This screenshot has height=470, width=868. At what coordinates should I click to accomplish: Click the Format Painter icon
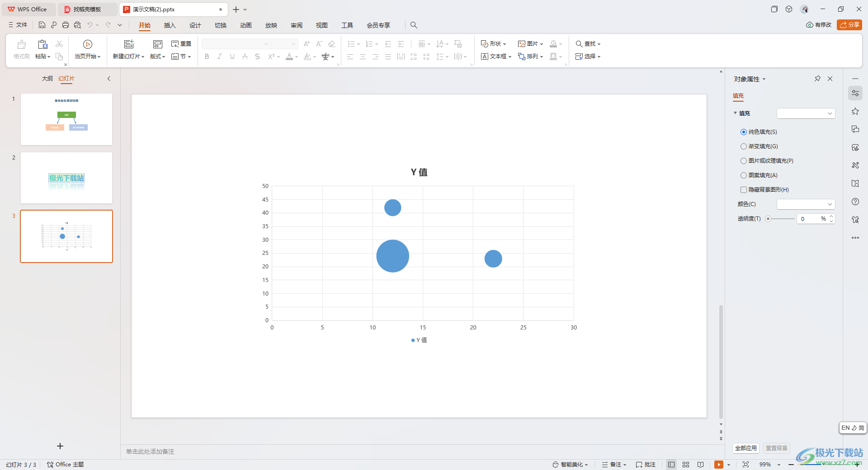pos(21,44)
